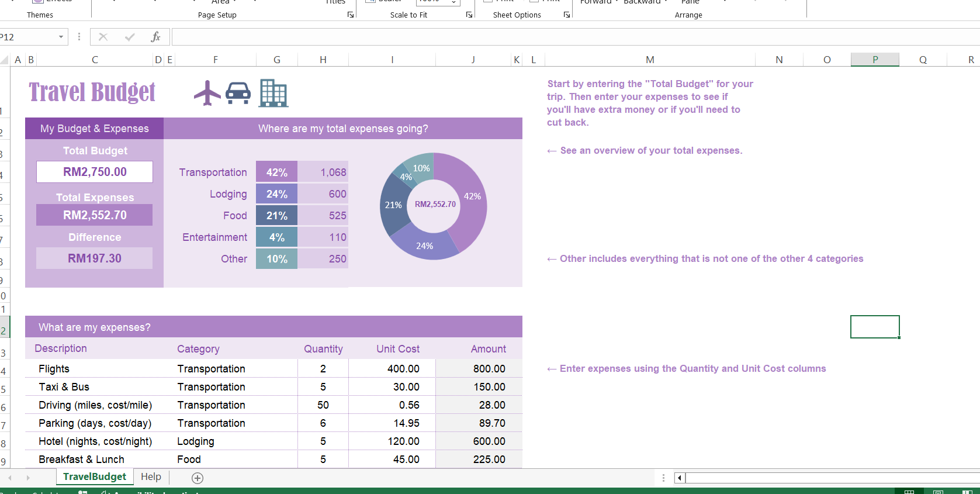This screenshot has width=980, height=494.
Task: Select the quantity 50 cell for Driving
Action: click(323, 405)
